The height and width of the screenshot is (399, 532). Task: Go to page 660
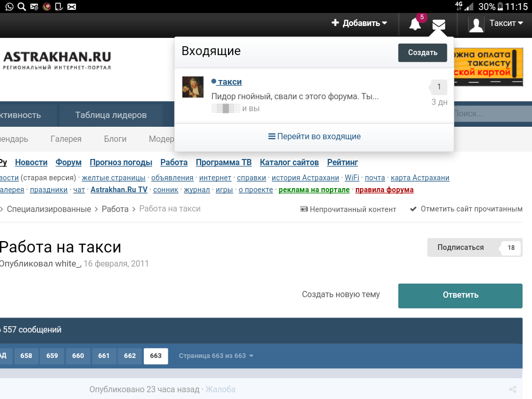pyautogui.click(x=78, y=356)
